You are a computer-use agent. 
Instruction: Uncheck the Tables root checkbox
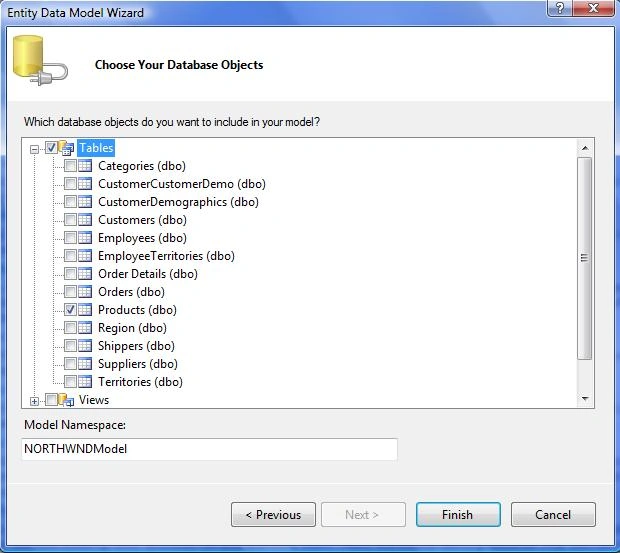[51, 148]
